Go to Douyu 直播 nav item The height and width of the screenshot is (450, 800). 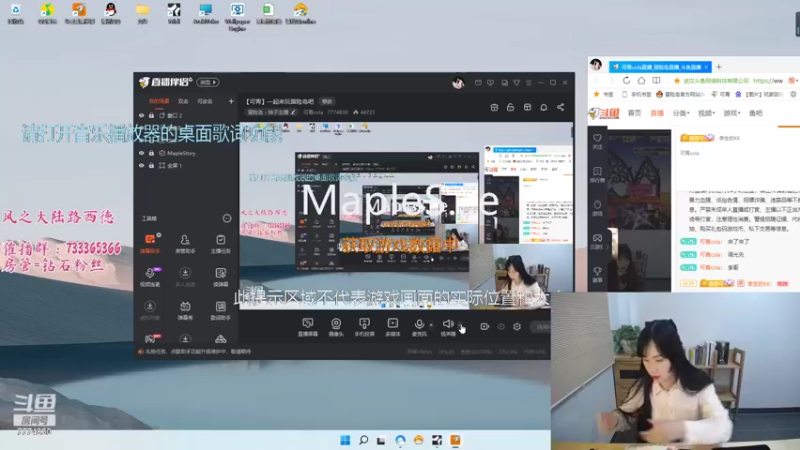657,113
